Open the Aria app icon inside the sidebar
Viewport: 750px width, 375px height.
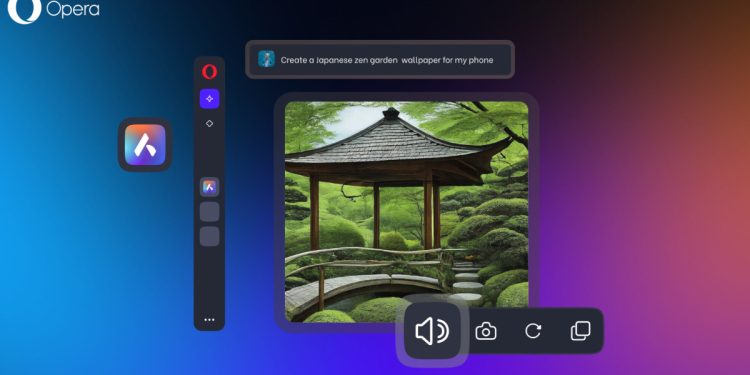tap(210, 187)
